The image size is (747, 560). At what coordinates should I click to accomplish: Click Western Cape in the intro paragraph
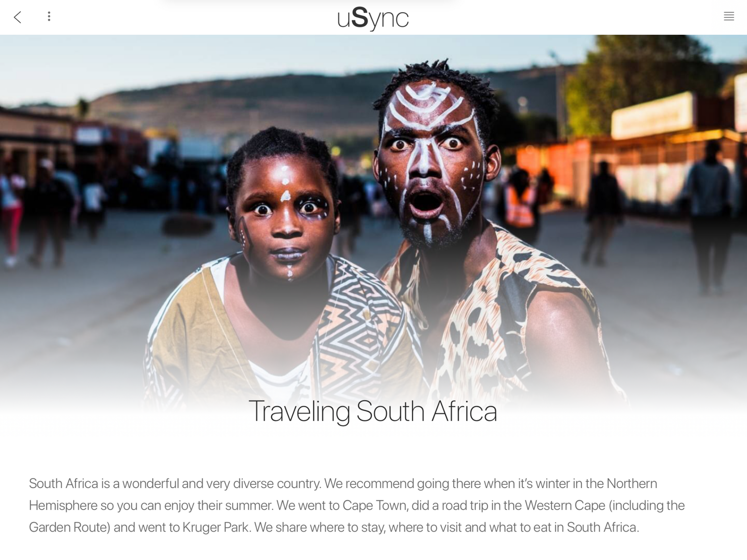click(565, 505)
